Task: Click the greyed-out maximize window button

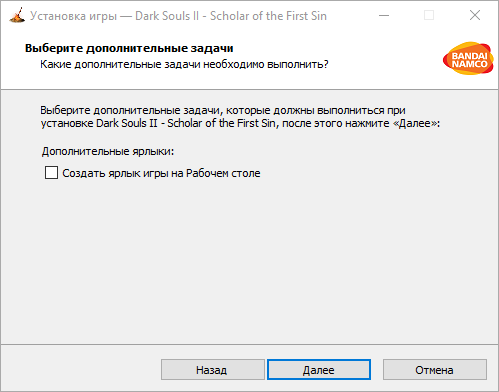Action: point(429,15)
